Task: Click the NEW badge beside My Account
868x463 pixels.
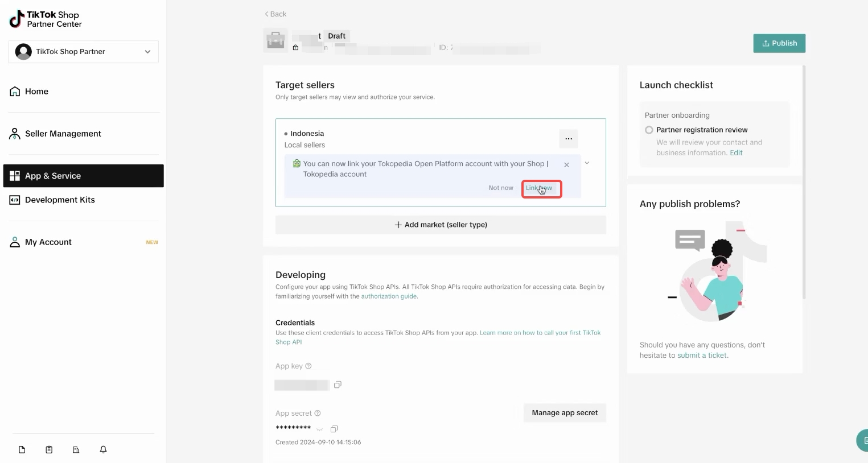Action: pos(152,242)
